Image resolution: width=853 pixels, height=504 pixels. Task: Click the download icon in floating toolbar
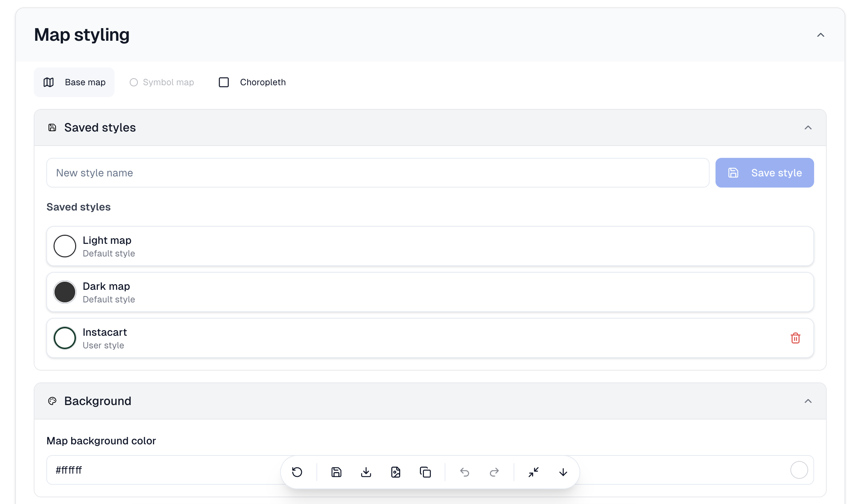pyautogui.click(x=366, y=472)
